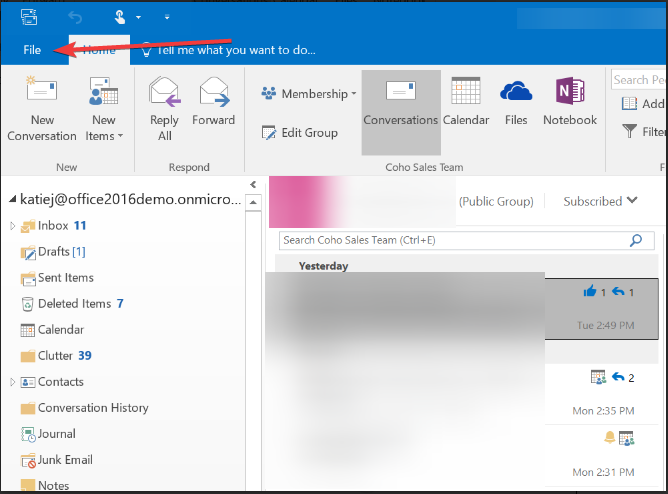Start a New Conversation
Image resolution: width=668 pixels, height=494 pixels.
pos(42,109)
